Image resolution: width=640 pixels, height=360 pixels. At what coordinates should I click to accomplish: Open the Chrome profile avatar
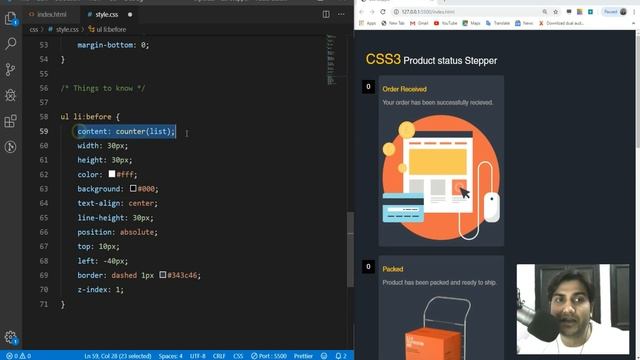click(x=623, y=12)
